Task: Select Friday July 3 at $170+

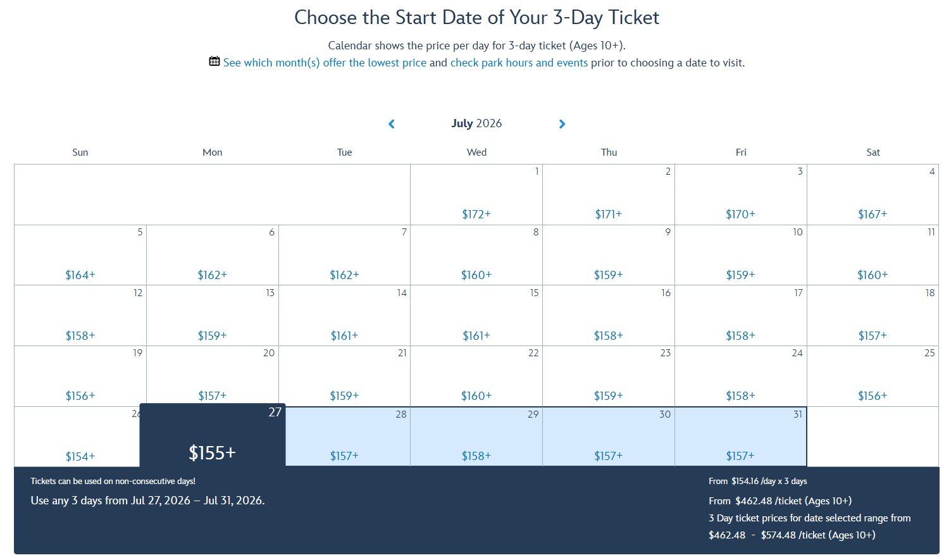Action: [740, 195]
